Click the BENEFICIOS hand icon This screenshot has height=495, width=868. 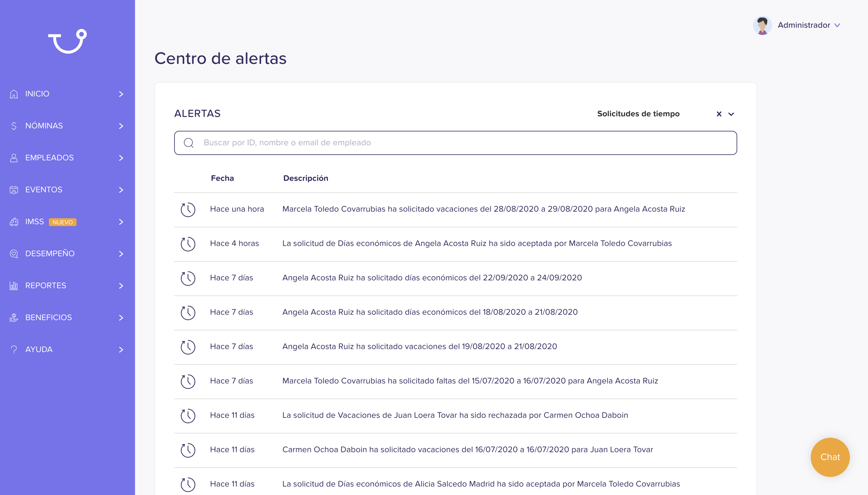point(14,317)
